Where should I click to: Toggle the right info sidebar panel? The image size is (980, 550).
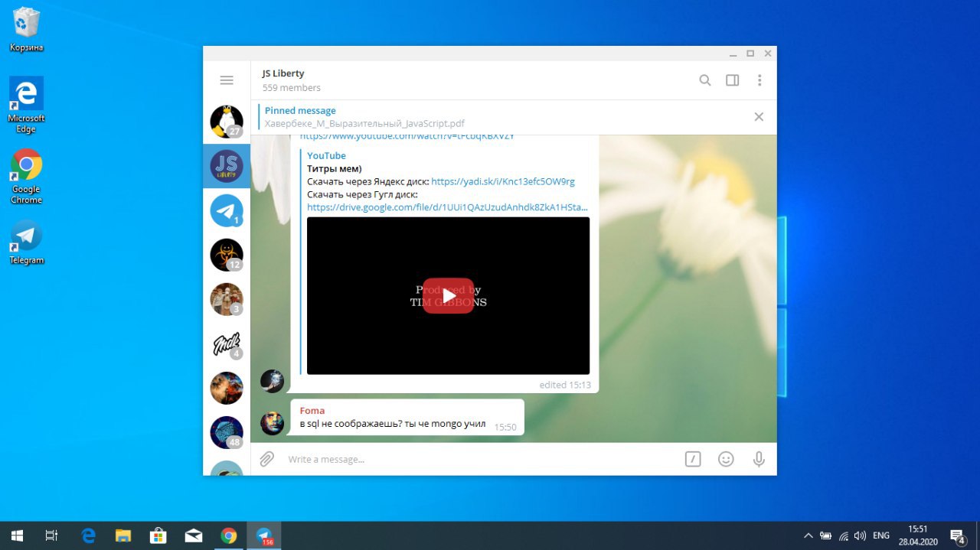tap(733, 80)
